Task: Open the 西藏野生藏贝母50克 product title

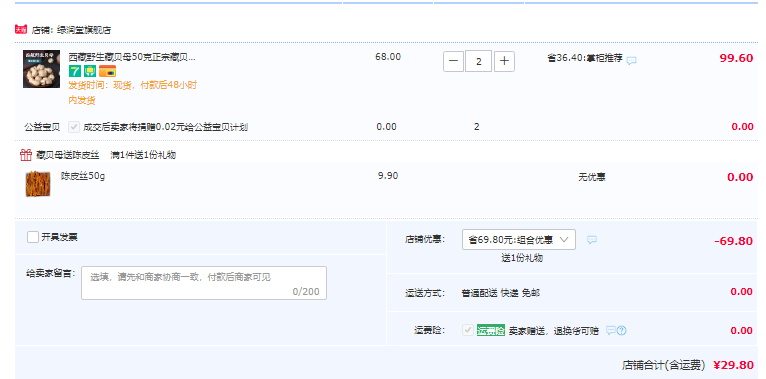Action: [x=132, y=58]
